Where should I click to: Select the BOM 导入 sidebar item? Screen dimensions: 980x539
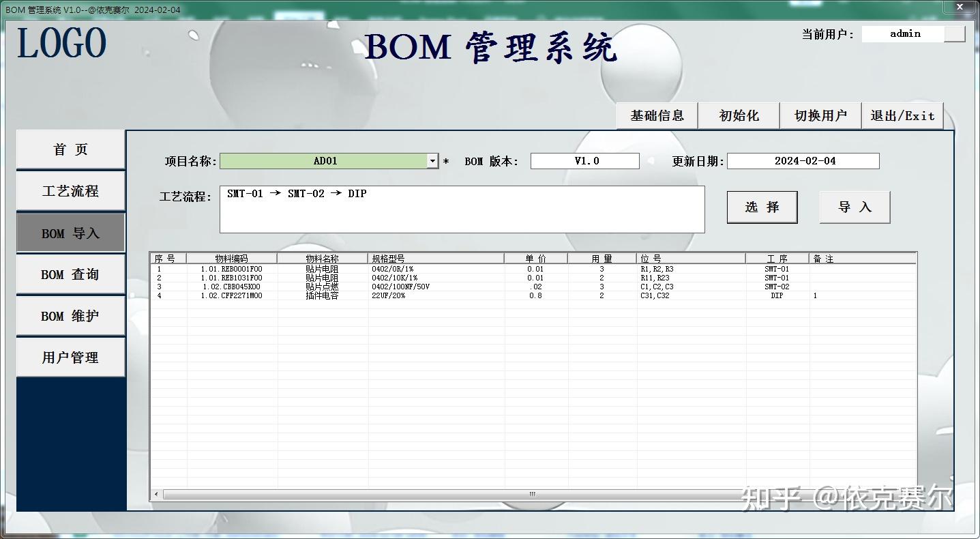tap(70, 232)
